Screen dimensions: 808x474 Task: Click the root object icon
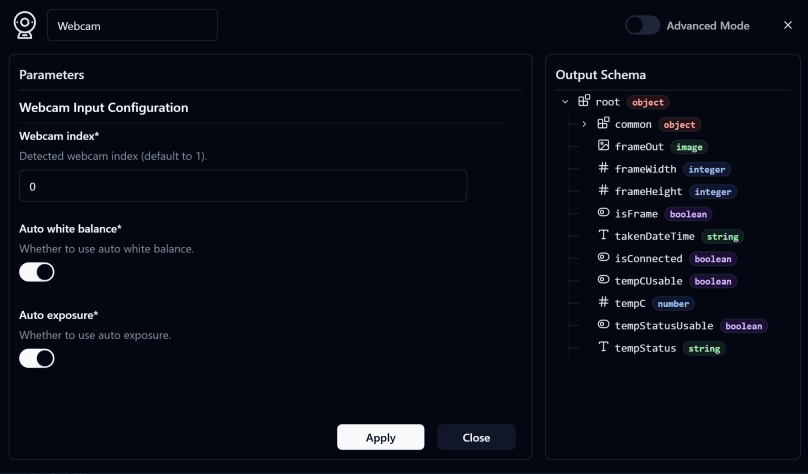584,101
